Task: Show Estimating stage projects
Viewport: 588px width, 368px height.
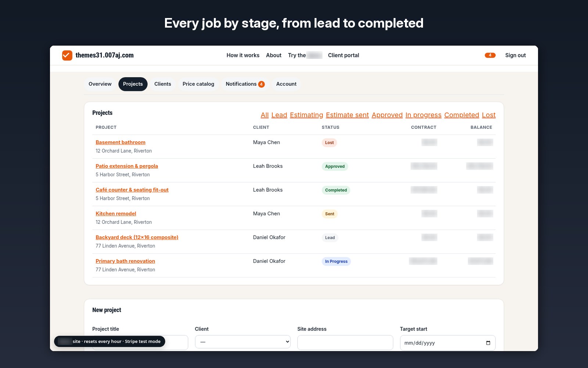Action: tap(306, 115)
